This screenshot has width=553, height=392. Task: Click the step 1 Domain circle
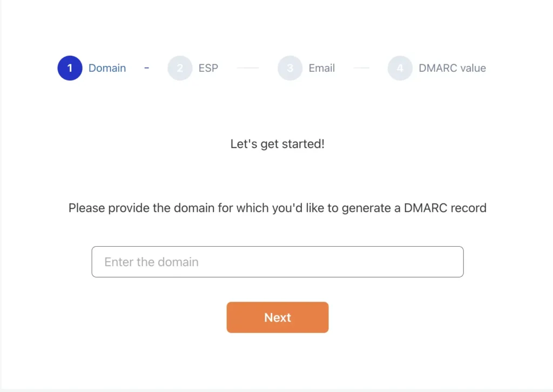tap(70, 68)
